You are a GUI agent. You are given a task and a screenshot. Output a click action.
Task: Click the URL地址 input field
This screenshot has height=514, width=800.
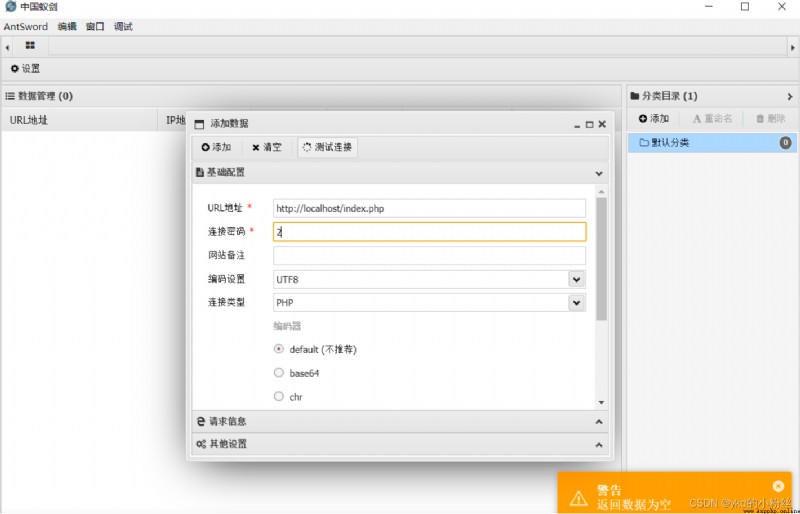[429, 208]
